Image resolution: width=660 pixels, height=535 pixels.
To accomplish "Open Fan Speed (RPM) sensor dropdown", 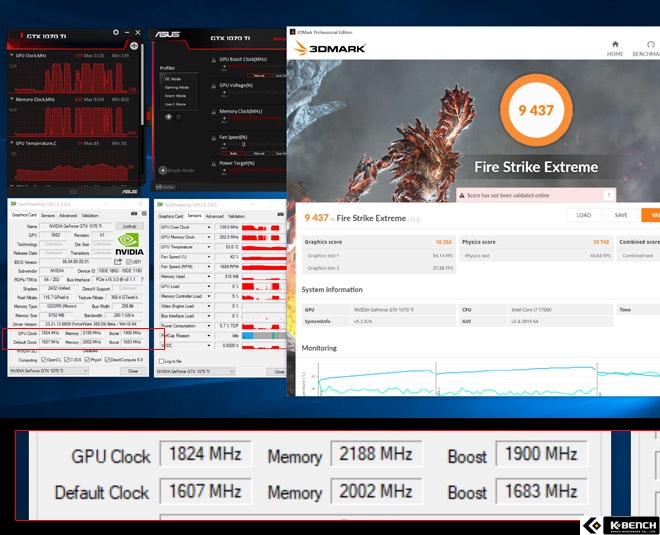I will [208, 266].
